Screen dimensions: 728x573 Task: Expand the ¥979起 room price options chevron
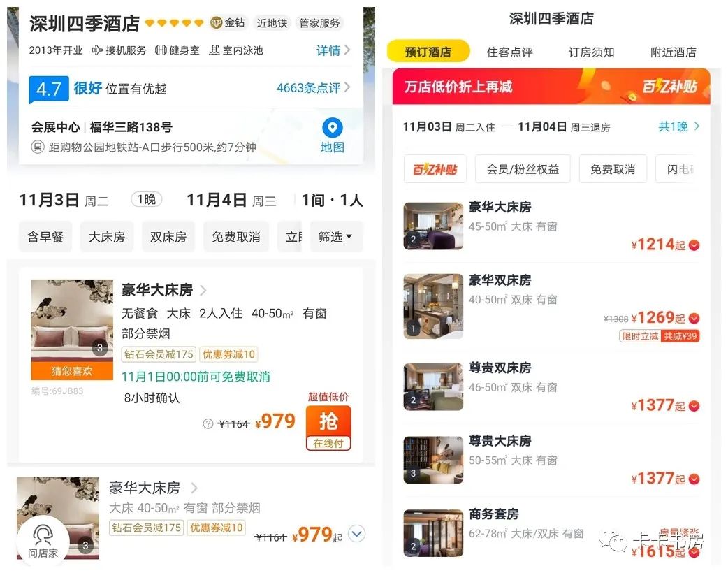[356, 534]
